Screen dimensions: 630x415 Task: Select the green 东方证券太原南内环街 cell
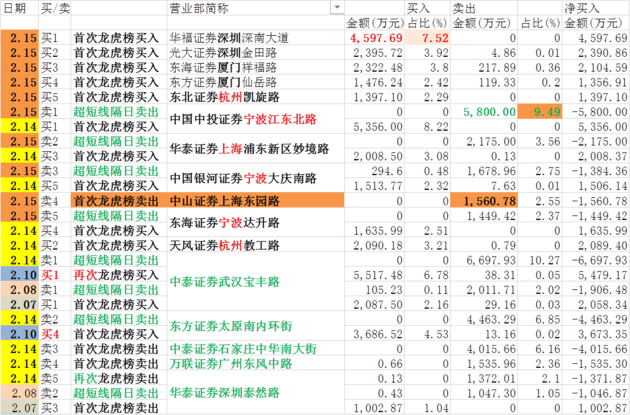[x=256, y=326]
